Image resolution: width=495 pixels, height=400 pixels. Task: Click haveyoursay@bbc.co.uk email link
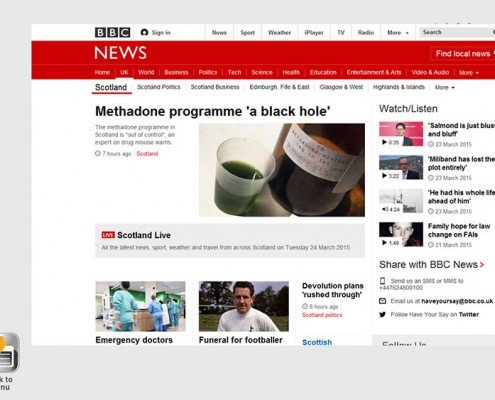coord(457,301)
